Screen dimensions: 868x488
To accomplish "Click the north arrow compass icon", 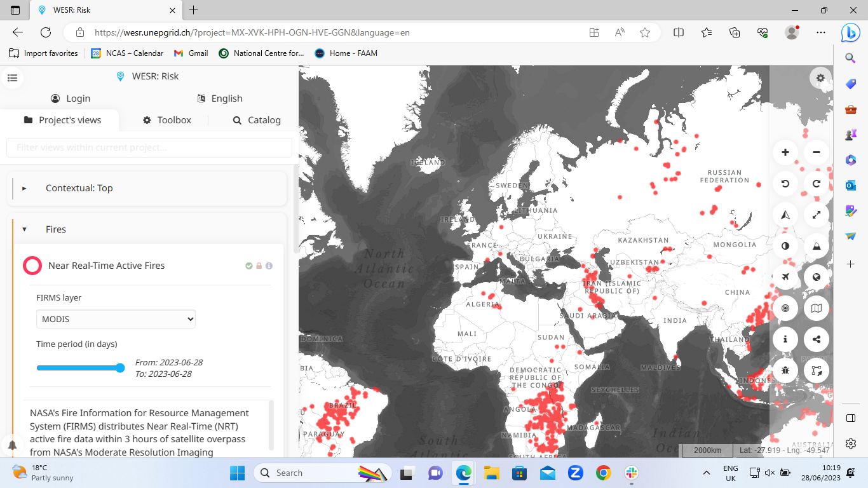I will pyautogui.click(x=785, y=215).
